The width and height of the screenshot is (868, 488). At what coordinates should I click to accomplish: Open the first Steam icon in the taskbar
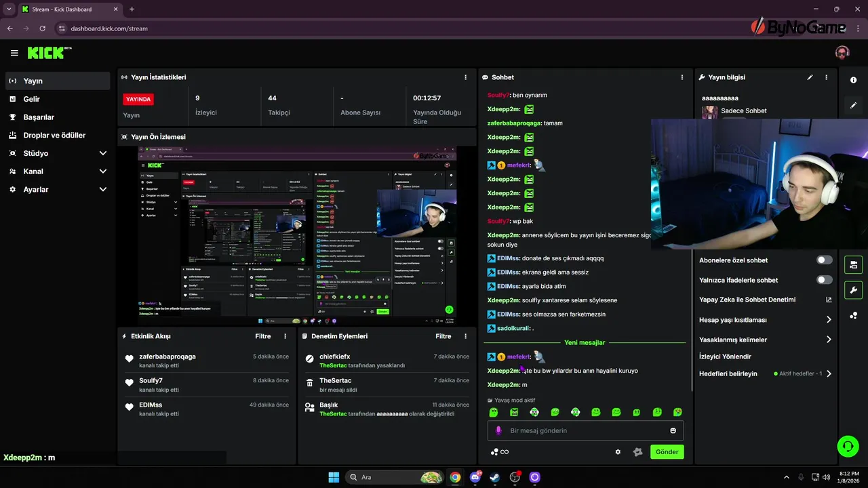point(495,477)
